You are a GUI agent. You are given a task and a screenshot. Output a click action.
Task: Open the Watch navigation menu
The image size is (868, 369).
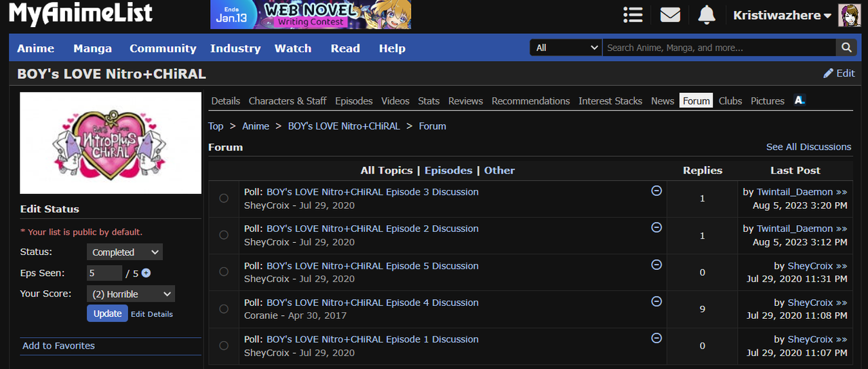click(x=293, y=48)
